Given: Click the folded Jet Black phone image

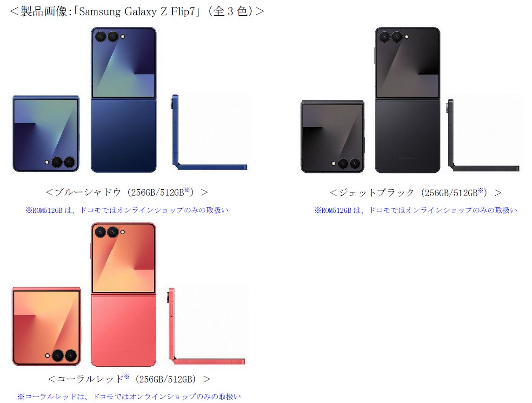Looking at the screenshot, I should 333,136.
